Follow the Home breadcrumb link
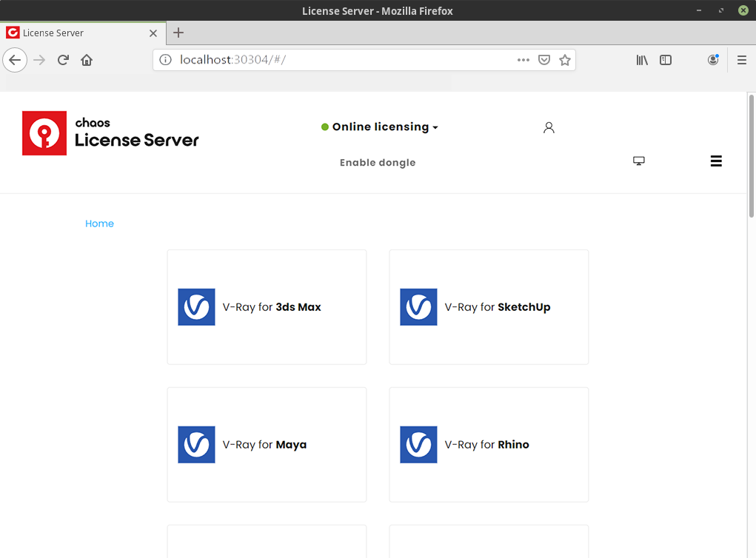This screenshot has height=558, width=756. tap(99, 223)
